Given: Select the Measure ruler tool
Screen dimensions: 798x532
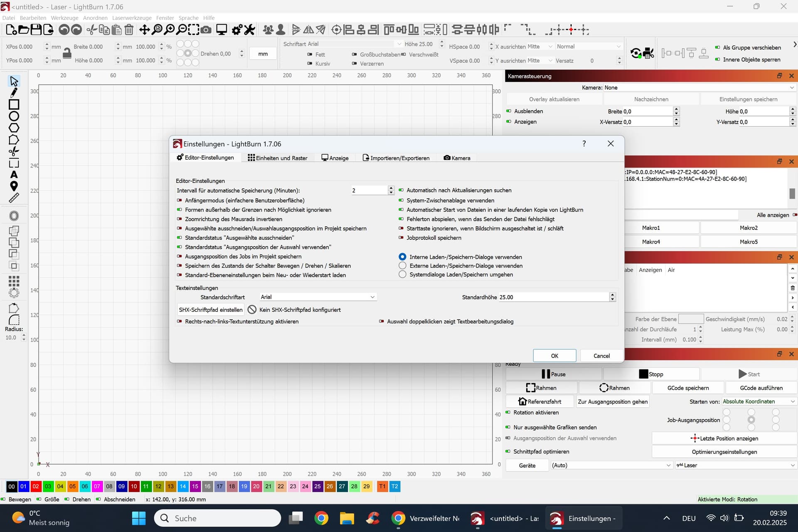Looking at the screenshot, I should pyautogui.click(x=14, y=198).
